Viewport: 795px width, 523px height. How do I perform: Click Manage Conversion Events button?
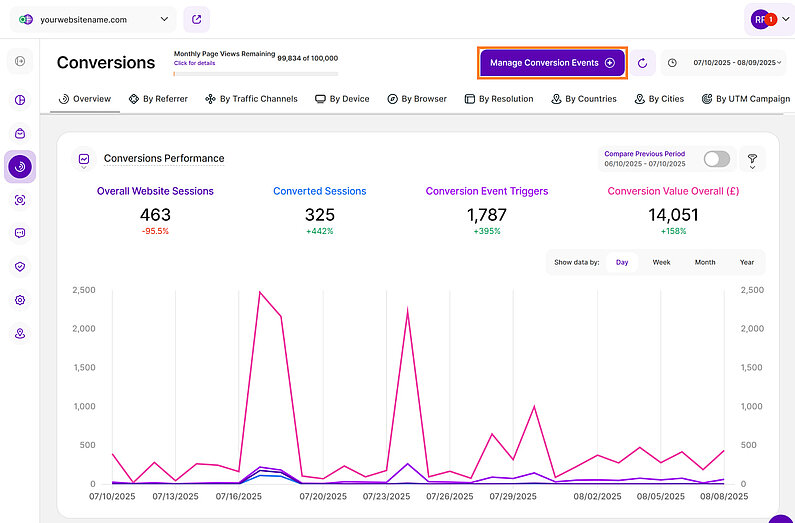point(552,63)
